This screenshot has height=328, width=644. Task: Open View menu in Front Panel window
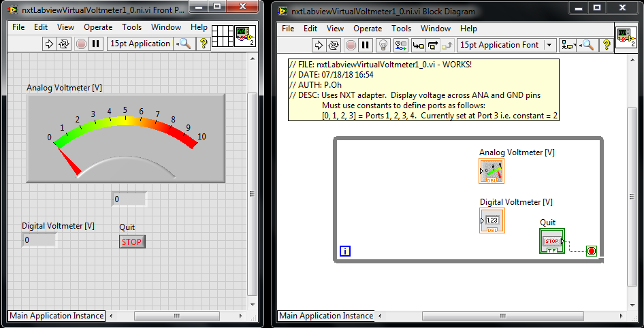pyautogui.click(x=65, y=27)
